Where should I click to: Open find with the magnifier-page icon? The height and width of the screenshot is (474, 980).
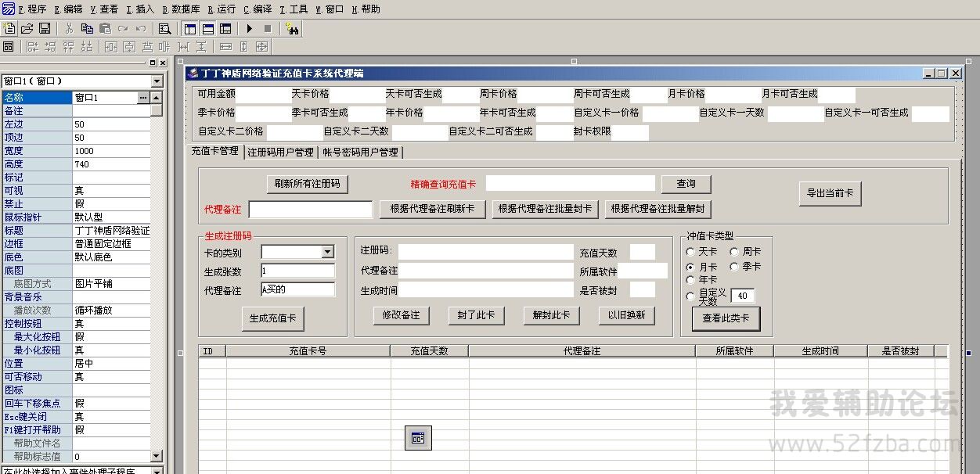coord(164,28)
